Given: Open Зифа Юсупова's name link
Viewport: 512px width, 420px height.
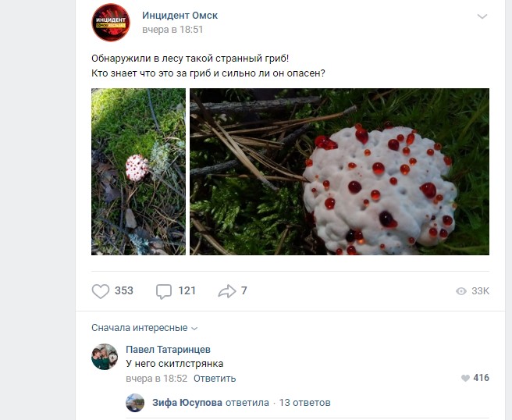Looking at the screenshot, I should point(186,403).
